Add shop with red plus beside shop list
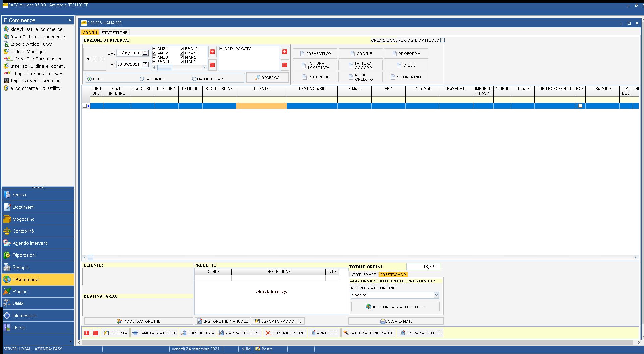644x354 pixels. [x=212, y=52]
